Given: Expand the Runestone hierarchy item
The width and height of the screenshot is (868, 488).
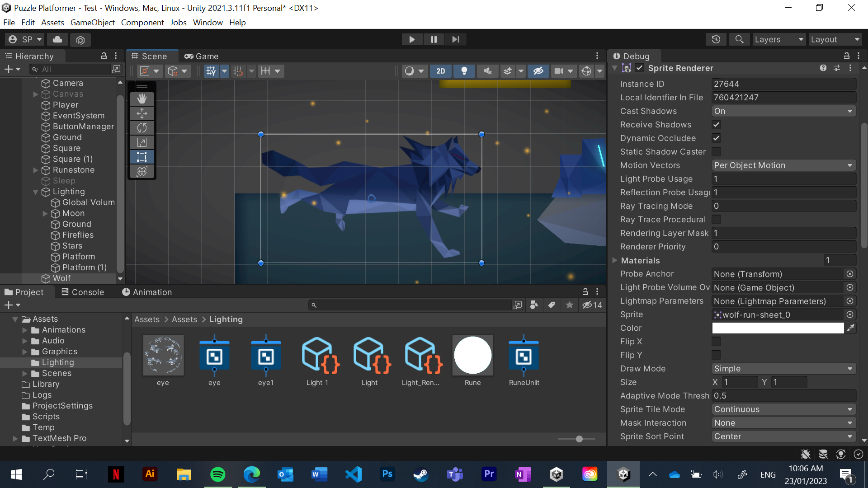Looking at the screenshot, I should pyautogui.click(x=36, y=170).
